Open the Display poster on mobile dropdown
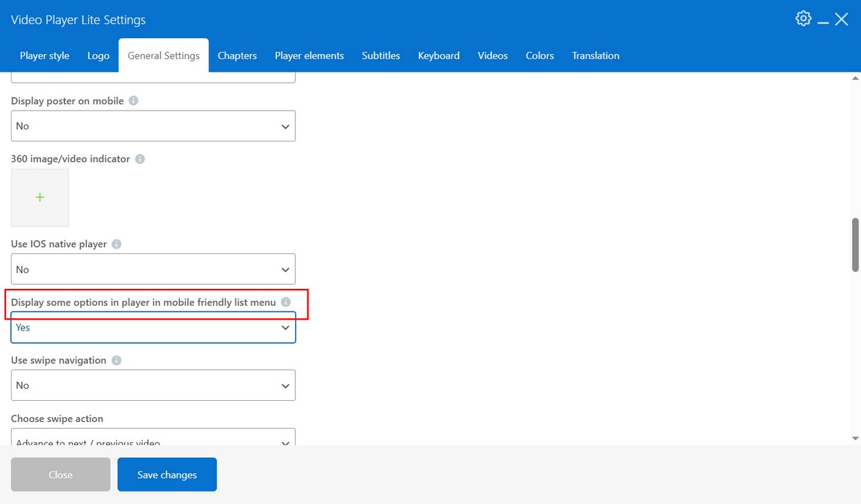 coord(153,126)
